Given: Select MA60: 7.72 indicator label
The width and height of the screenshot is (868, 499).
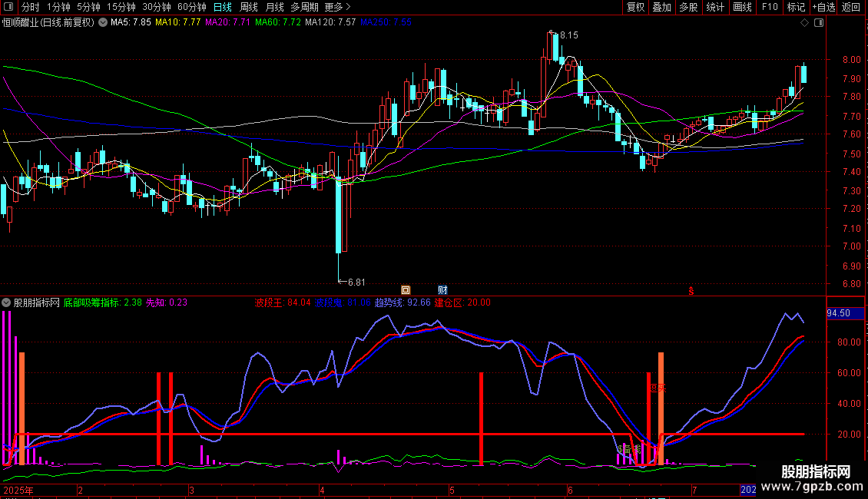Looking at the screenshot, I should tap(277, 22).
